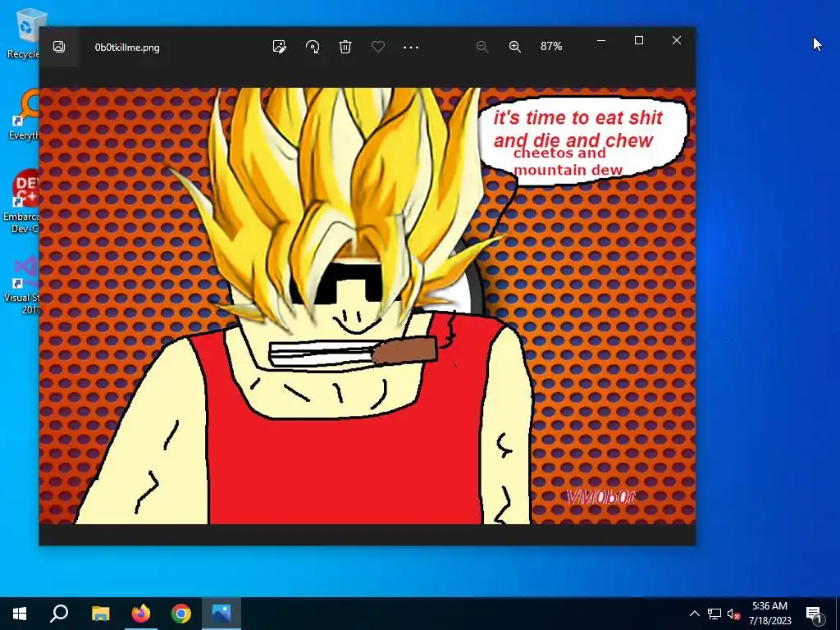This screenshot has width=840, height=630.
Task: Delete the image with trash icon
Action: pyautogui.click(x=345, y=47)
